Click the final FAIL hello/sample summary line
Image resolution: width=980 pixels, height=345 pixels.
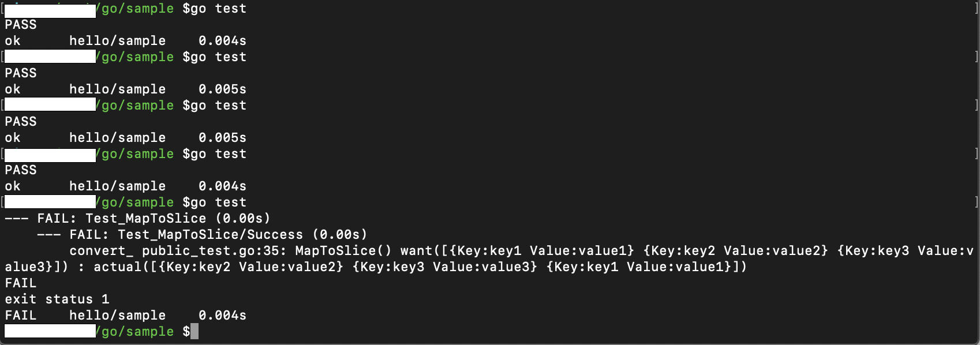point(126,316)
